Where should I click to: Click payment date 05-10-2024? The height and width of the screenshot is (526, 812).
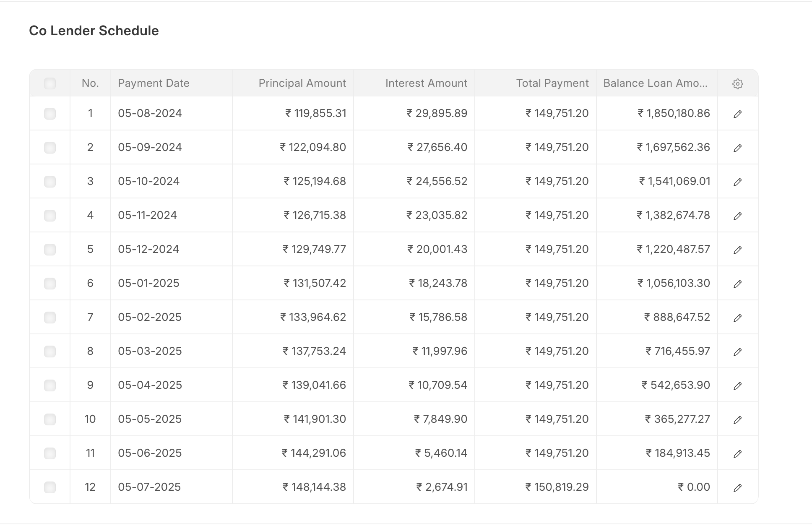click(148, 181)
